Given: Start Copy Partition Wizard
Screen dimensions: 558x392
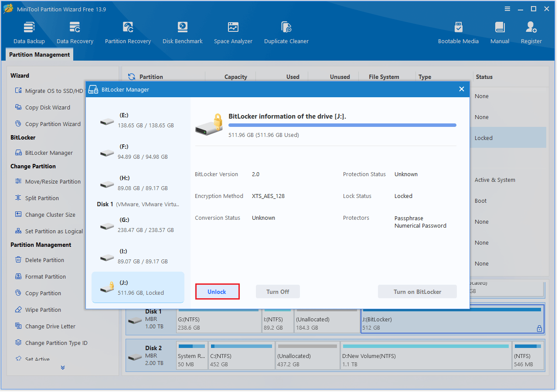Looking at the screenshot, I should (x=48, y=124).
